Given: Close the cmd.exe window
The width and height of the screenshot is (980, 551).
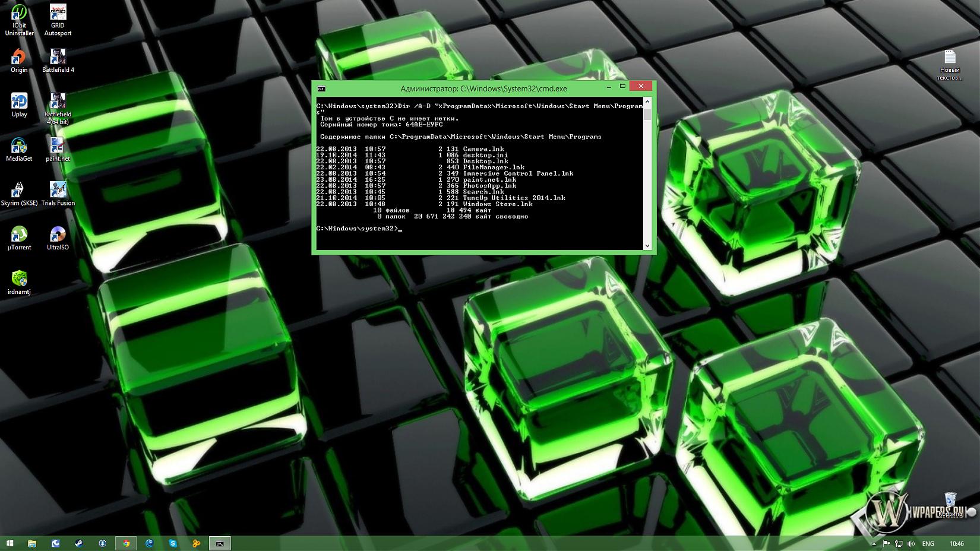Looking at the screenshot, I should tap(641, 86).
